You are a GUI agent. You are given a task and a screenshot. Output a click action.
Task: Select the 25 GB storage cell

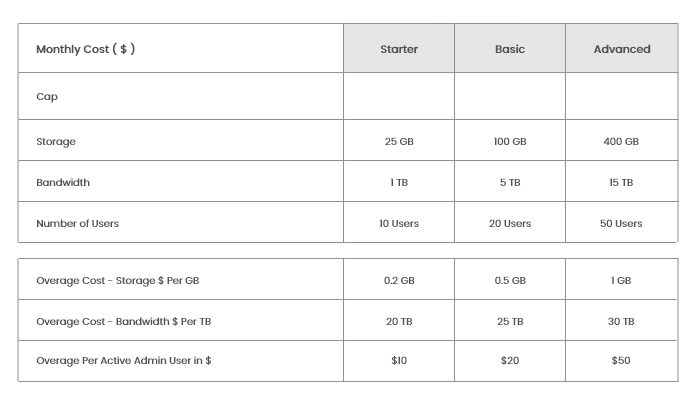click(399, 142)
